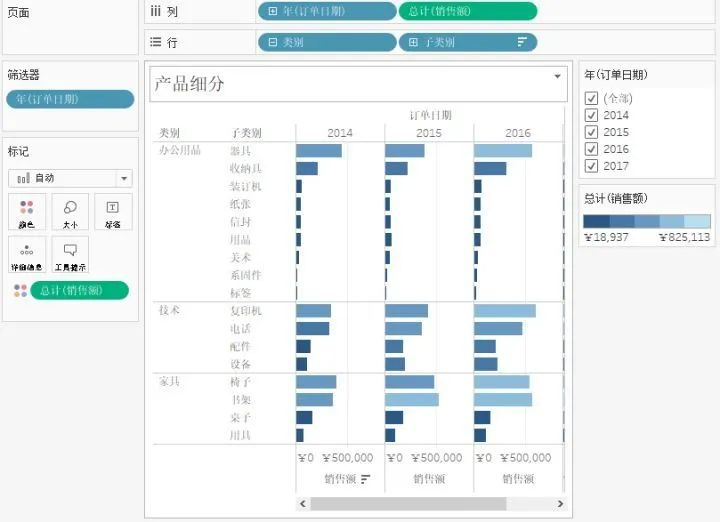Click the 2016 bar for 椅子

(502, 382)
